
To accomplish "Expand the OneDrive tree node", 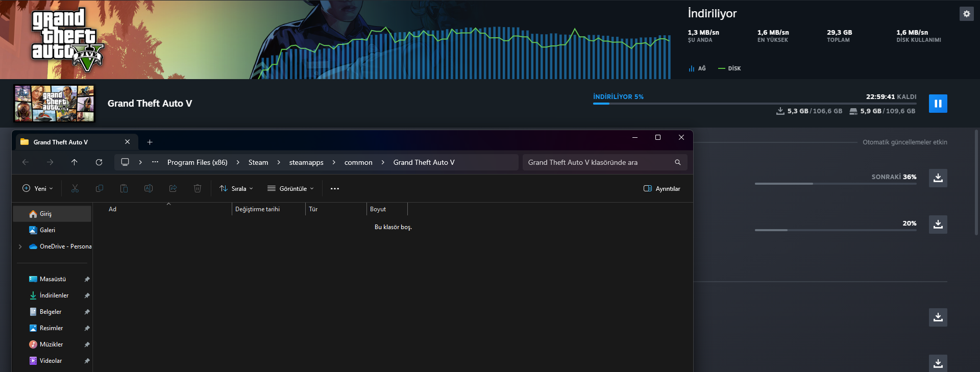I will pyautogui.click(x=20, y=246).
